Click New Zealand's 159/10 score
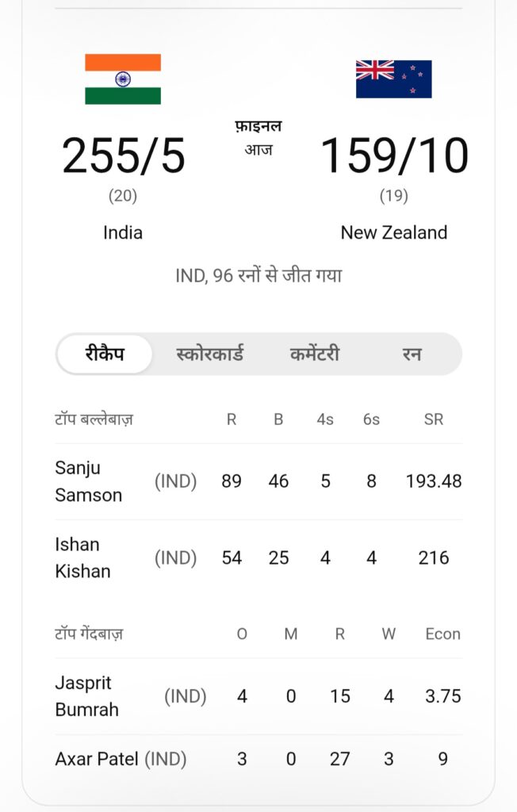Screen dimensions: 517x812 coord(394,156)
